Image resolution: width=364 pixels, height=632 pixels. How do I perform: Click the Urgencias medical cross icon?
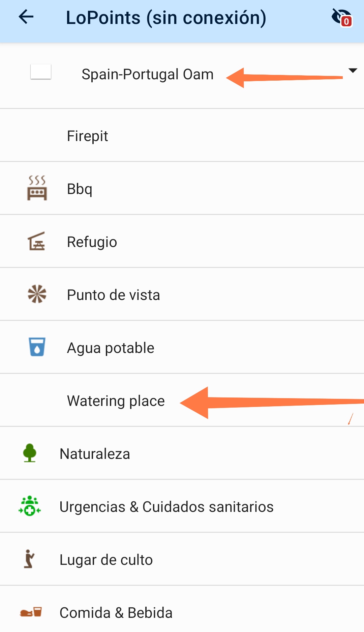(x=30, y=506)
